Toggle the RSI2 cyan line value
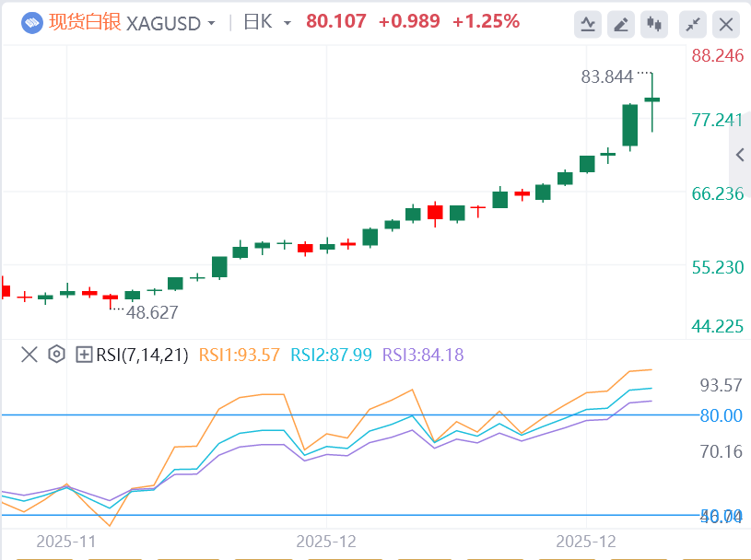The height and width of the screenshot is (560, 751). pos(331,354)
